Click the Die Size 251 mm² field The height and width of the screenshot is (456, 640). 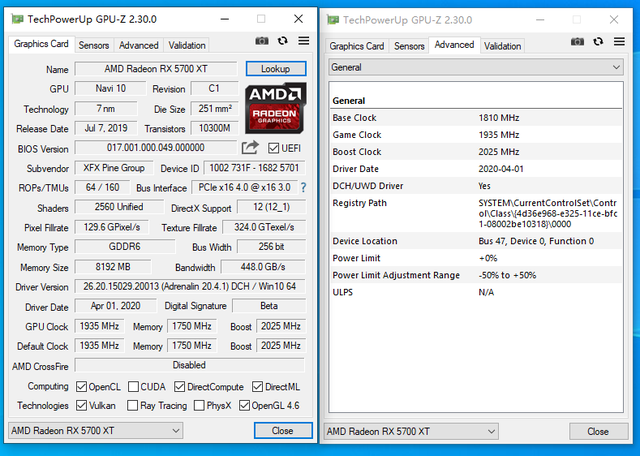click(x=215, y=109)
